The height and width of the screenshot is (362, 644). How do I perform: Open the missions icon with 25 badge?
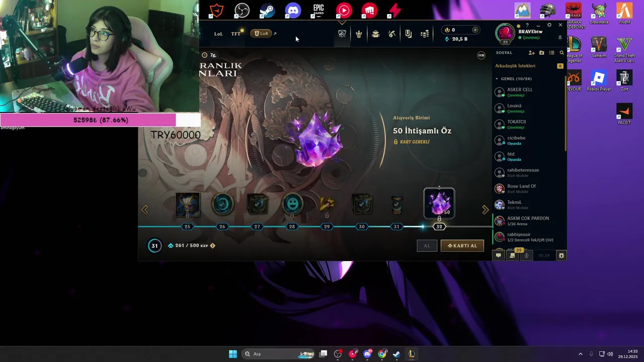(x=512, y=255)
